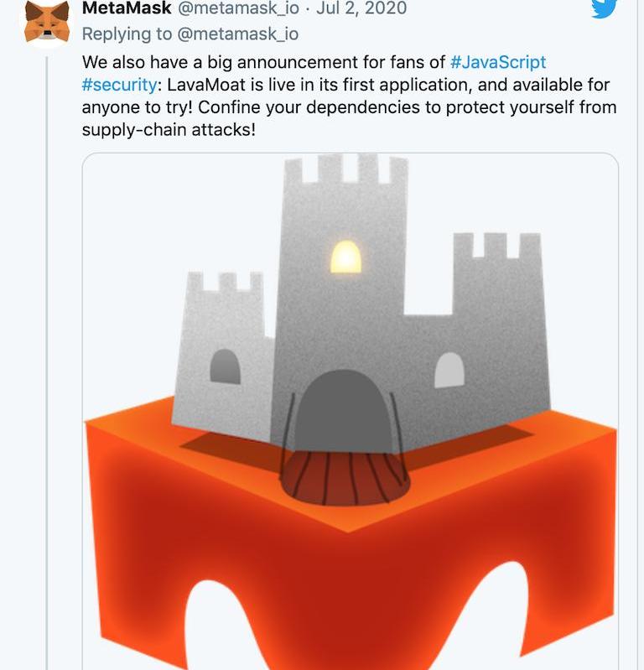Click the vertical thread line below the avatar
The height and width of the screenshot is (670, 644).
47,363
